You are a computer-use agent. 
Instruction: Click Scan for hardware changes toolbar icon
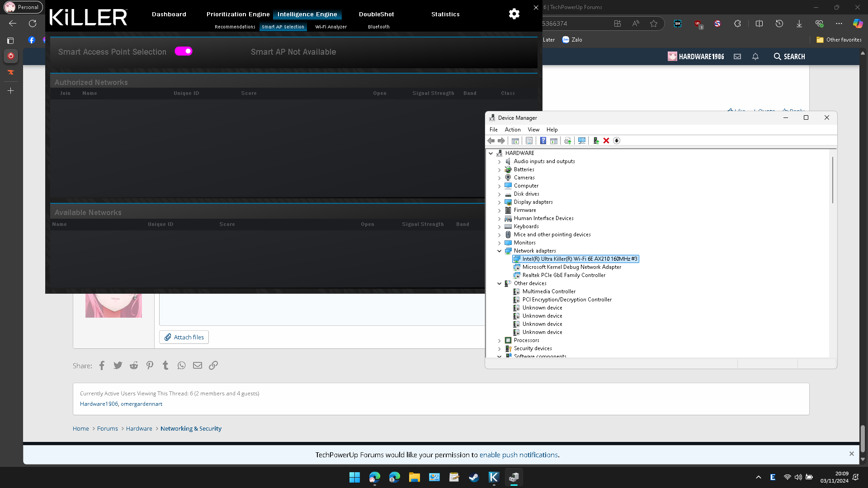tap(582, 141)
